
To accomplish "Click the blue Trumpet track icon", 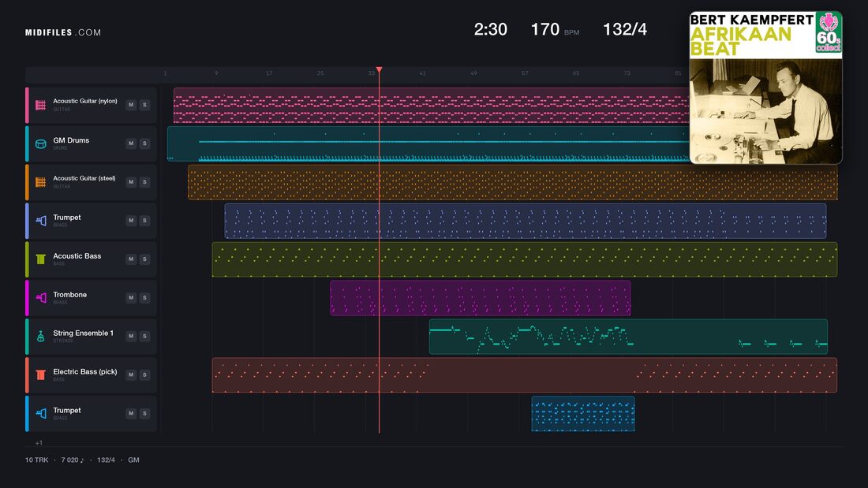I will 40,413.
